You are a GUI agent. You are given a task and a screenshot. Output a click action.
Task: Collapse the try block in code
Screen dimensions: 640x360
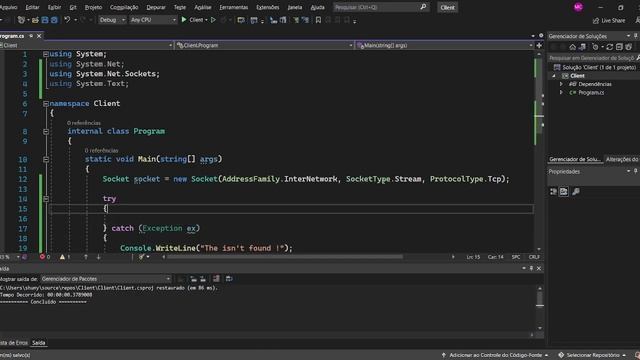click(x=46, y=199)
